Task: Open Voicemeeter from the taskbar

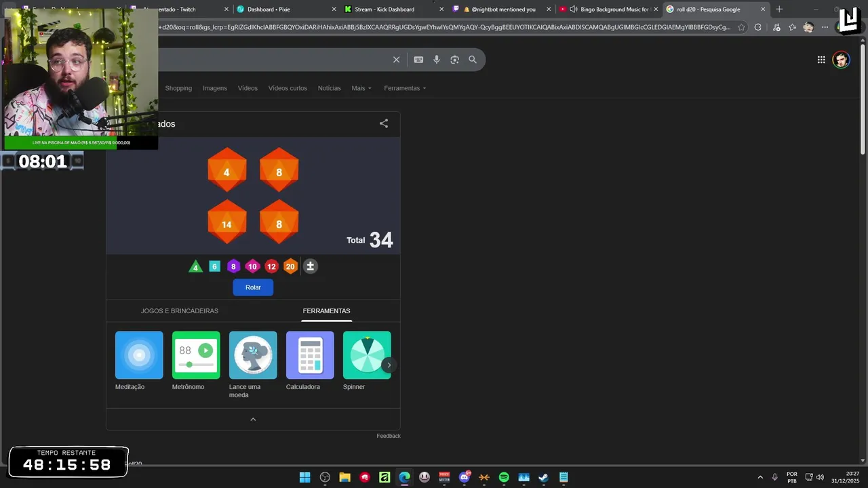Action: (x=444, y=477)
